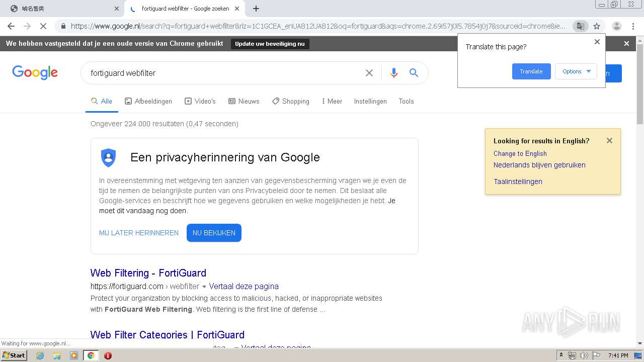
Task: Open media player from the taskbar
Action: click(x=74, y=355)
